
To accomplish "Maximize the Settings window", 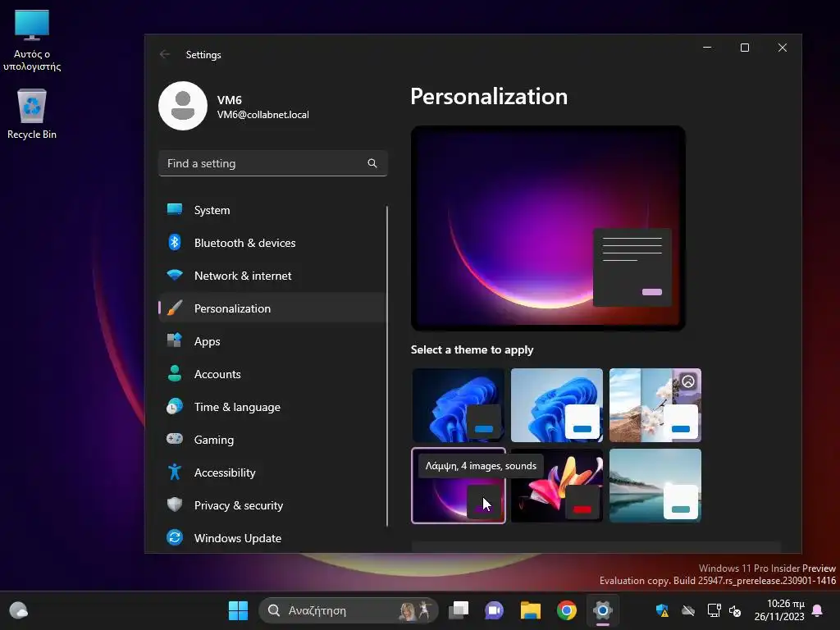I will (745, 48).
